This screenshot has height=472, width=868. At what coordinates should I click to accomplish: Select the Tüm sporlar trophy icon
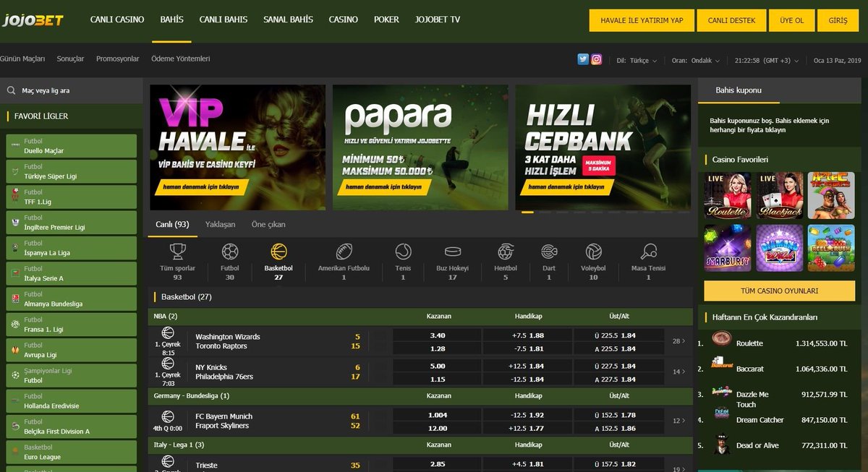click(x=178, y=252)
